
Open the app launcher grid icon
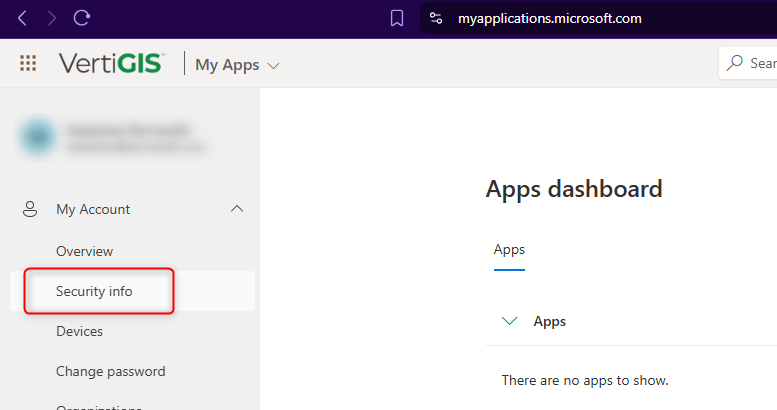28,63
